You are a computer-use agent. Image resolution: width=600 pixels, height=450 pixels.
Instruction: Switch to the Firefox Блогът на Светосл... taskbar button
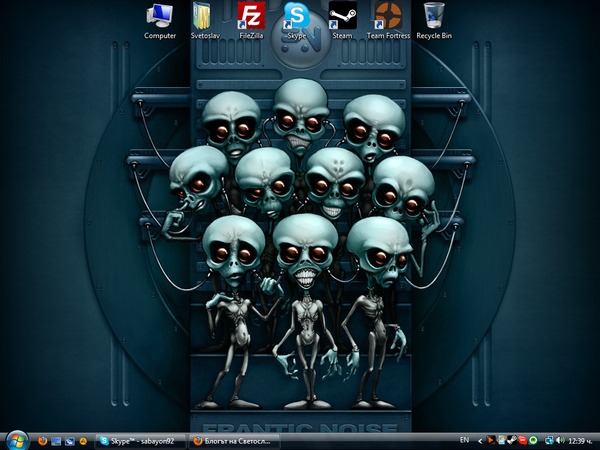(x=235, y=441)
